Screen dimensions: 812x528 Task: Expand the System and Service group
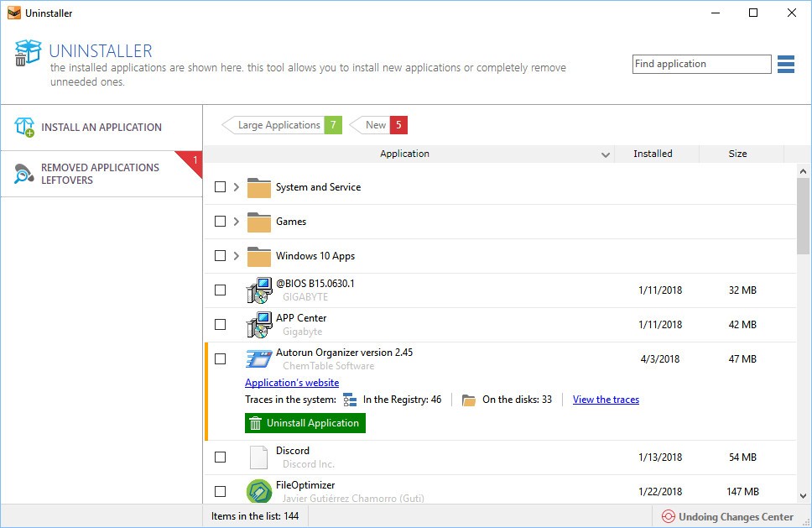point(237,187)
